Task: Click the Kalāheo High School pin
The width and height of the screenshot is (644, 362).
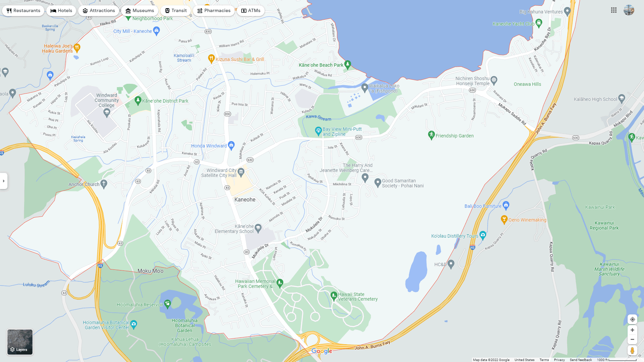Action: (x=622, y=99)
